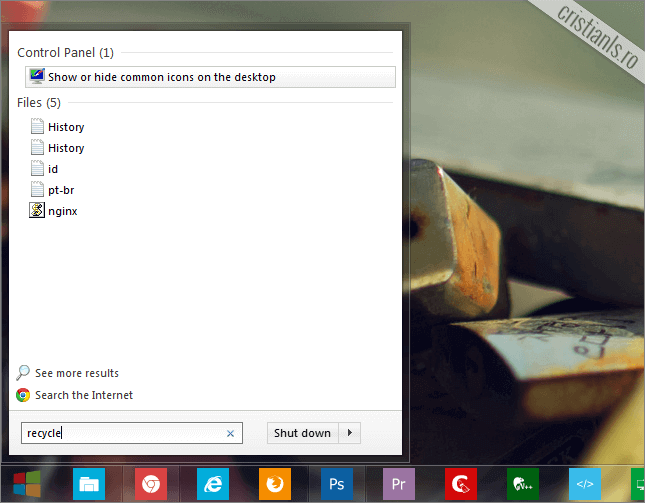Image resolution: width=645 pixels, height=503 pixels.
Task: Open the Windows Start button
Action: coord(27,484)
